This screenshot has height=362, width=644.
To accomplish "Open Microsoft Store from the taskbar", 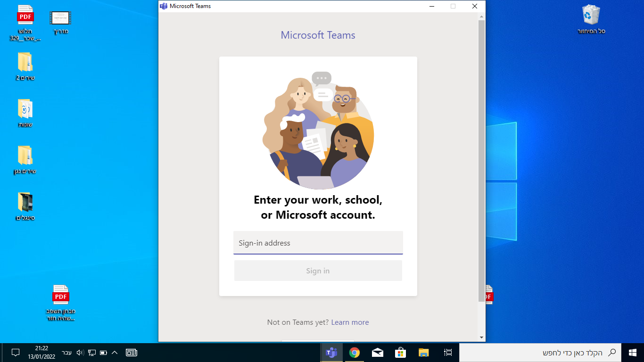I will (x=401, y=353).
